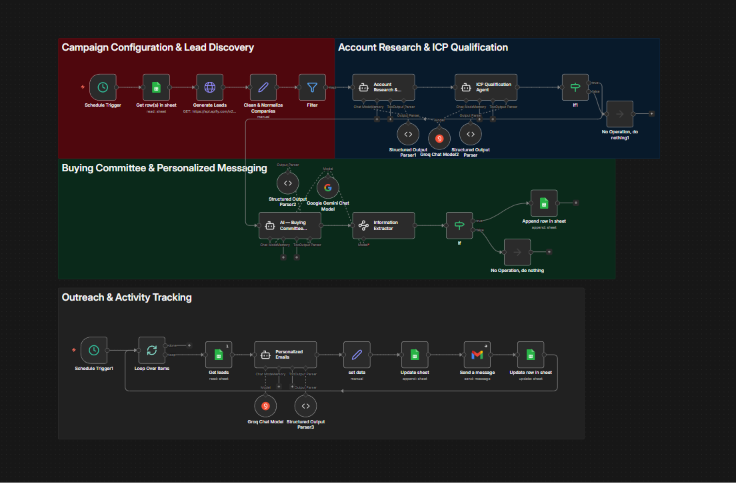
Task: Open the Google Gemini Chat Model node
Action: pos(328,187)
